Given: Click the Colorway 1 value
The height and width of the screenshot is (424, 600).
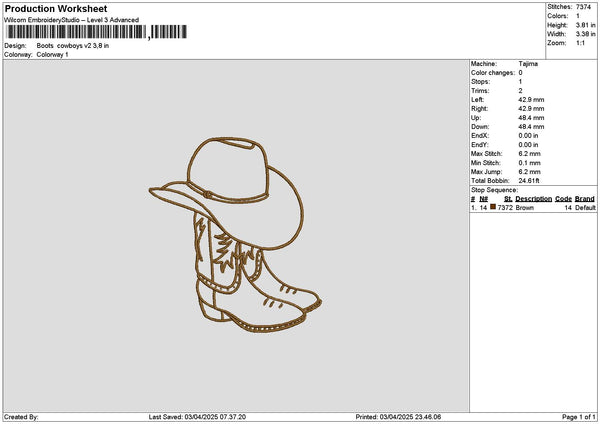Looking at the screenshot, I should pyautogui.click(x=52, y=54).
